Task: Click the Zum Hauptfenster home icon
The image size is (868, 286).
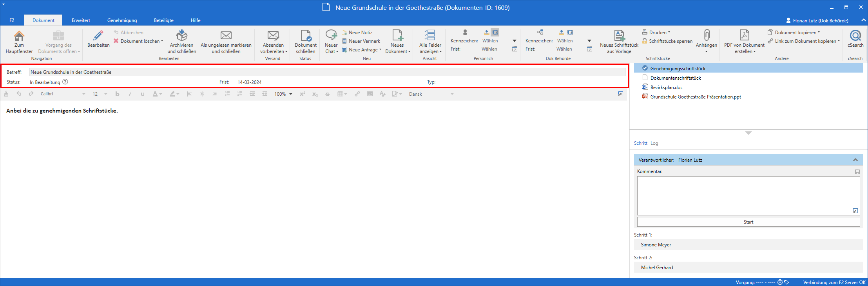Action: [x=19, y=36]
